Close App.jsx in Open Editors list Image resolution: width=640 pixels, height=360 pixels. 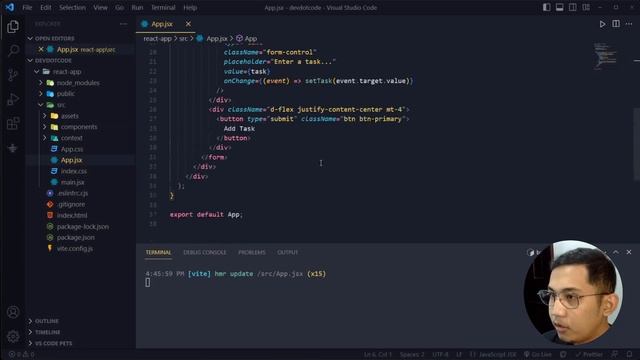tap(41, 49)
